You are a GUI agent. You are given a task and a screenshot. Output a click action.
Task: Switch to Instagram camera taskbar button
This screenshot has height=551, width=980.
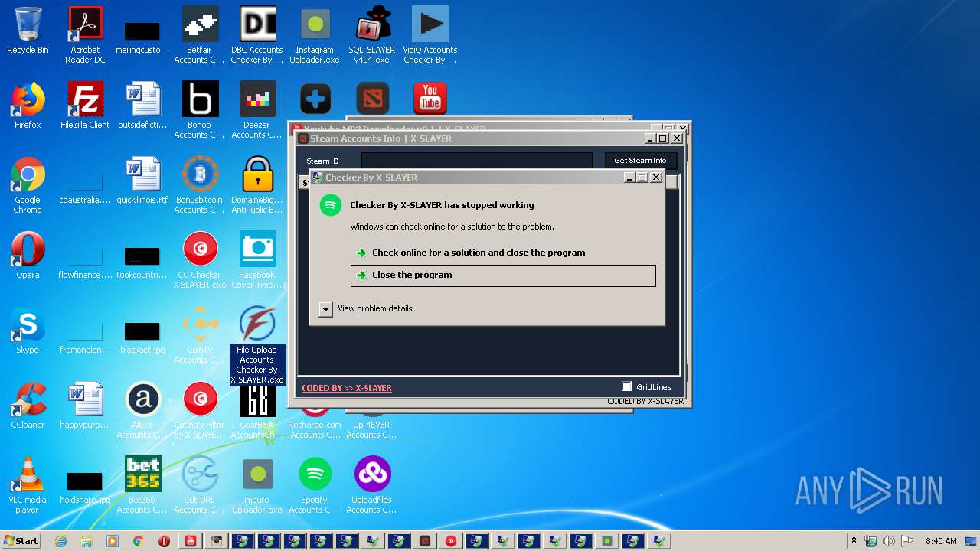(217, 541)
